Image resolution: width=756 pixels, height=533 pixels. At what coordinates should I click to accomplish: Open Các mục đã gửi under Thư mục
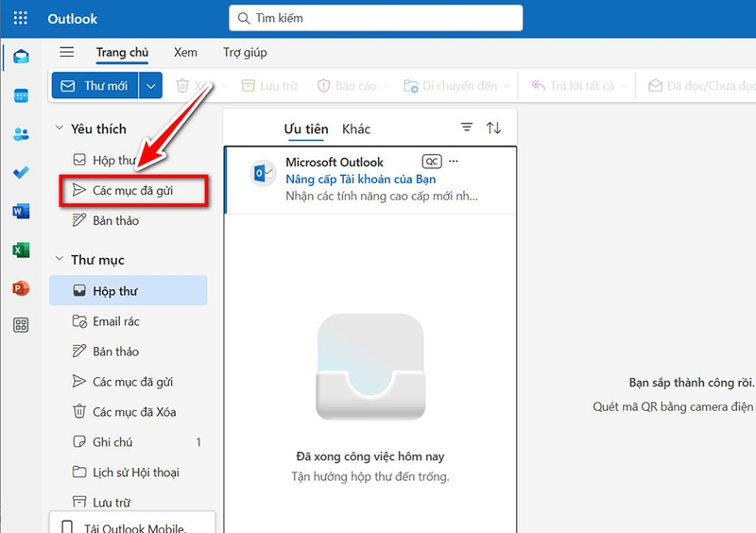point(129,382)
